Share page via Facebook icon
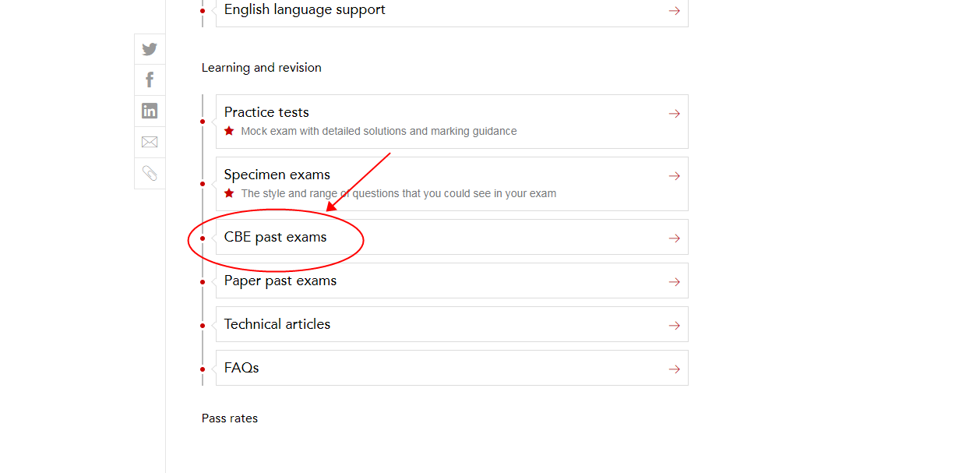 pyautogui.click(x=150, y=79)
